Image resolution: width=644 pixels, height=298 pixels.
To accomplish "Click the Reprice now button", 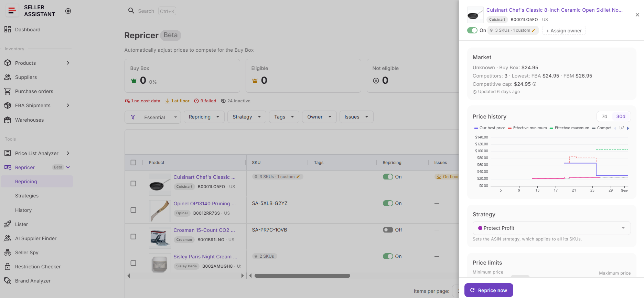I will [489, 290].
